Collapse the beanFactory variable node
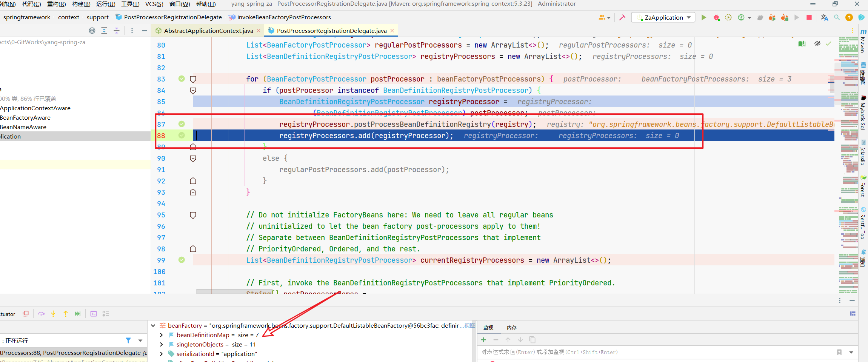This screenshot has width=868, height=362. click(153, 325)
